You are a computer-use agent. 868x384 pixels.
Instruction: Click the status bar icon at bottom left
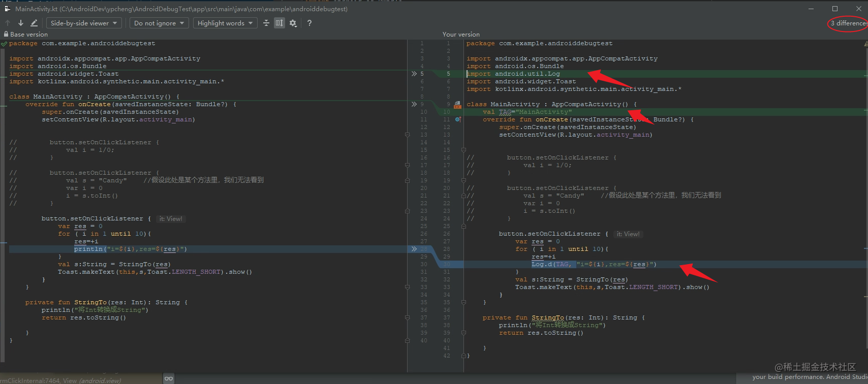tap(169, 378)
